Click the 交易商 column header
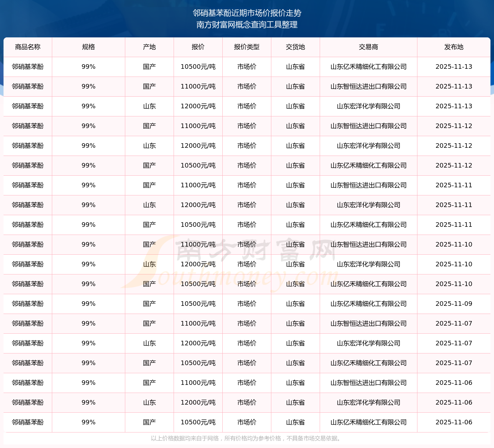 click(368, 47)
